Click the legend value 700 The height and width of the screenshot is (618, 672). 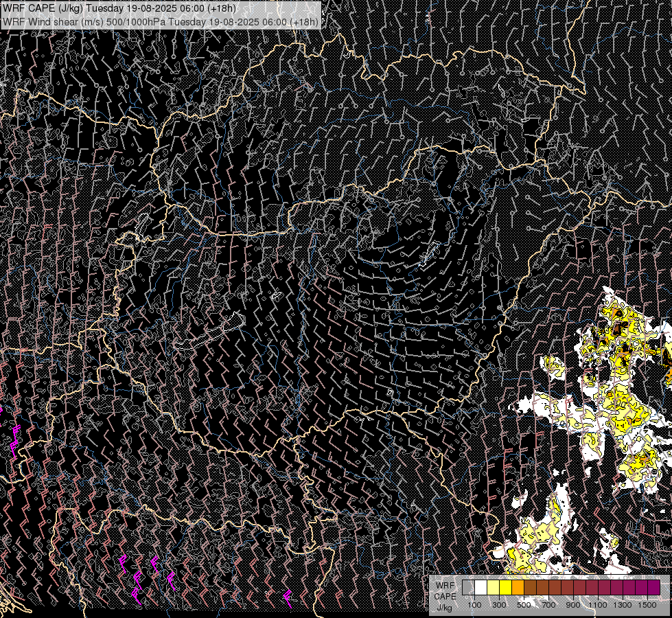pyautogui.click(x=548, y=605)
